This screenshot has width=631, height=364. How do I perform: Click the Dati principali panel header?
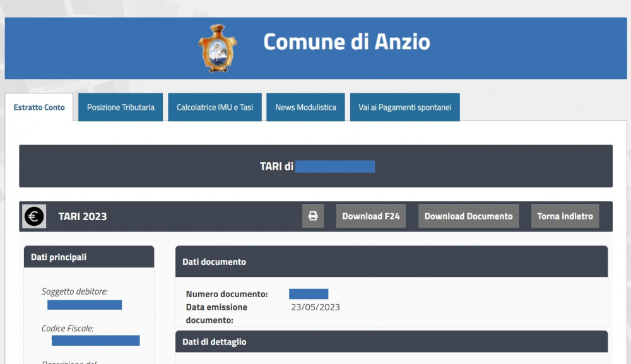click(89, 257)
